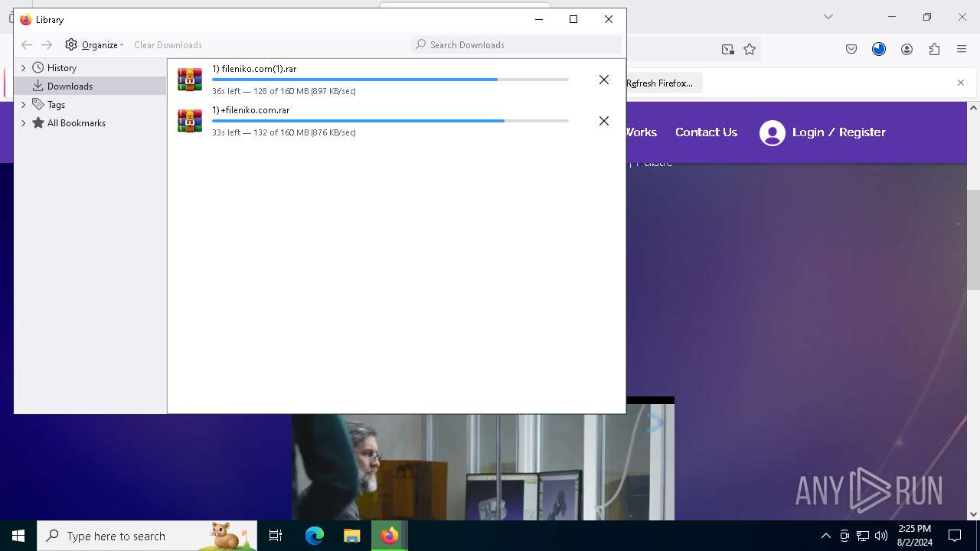Open the Windows Start menu
The width and height of the screenshot is (980, 551).
(x=18, y=536)
